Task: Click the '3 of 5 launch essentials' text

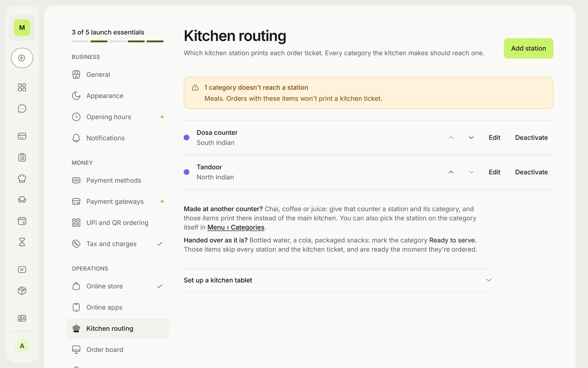Action: tap(108, 32)
